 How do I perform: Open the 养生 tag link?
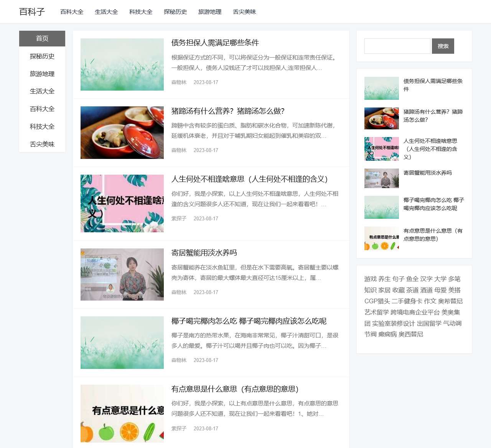tap(384, 279)
